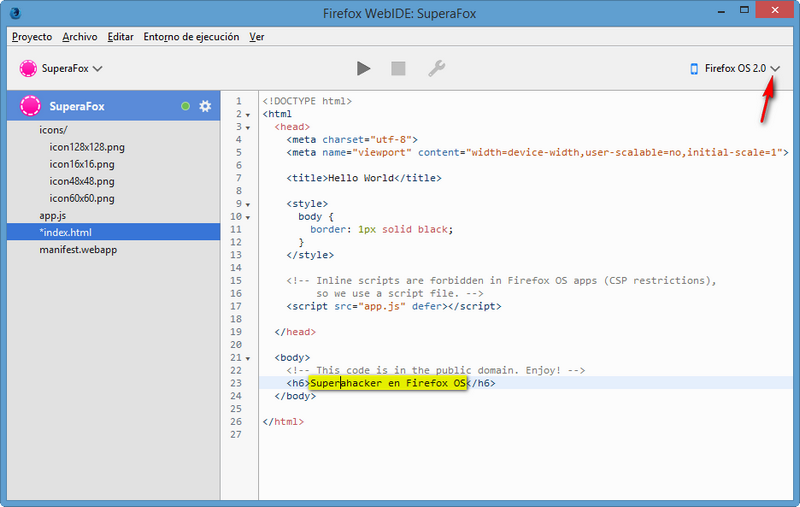Image resolution: width=800 pixels, height=507 pixels.
Task: Click the closing </style> tag on line 13
Action: coord(310,255)
